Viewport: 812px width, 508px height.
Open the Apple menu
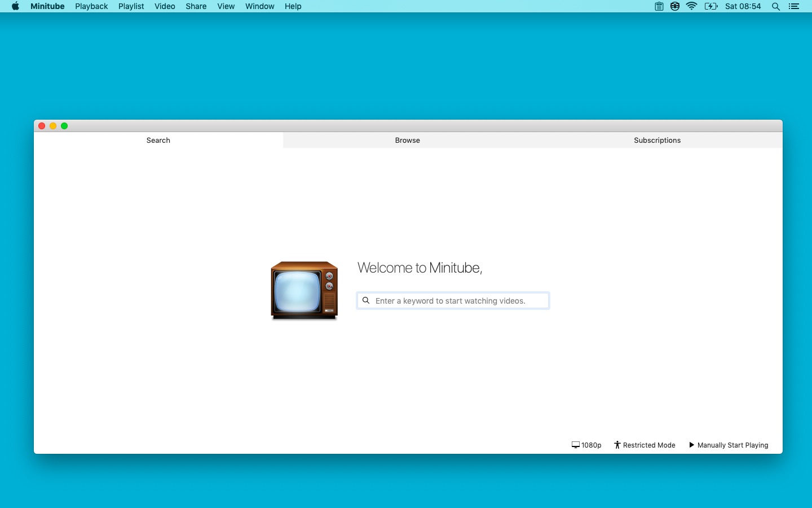pos(15,6)
